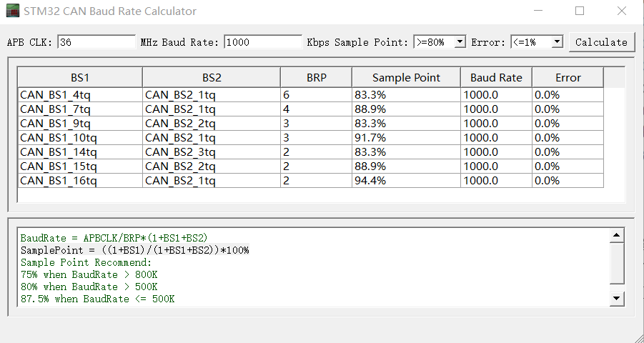Click BS2 cell in the CAN_BS1_9tq row
This screenshot has width=644, height=343.
(212, 124)
